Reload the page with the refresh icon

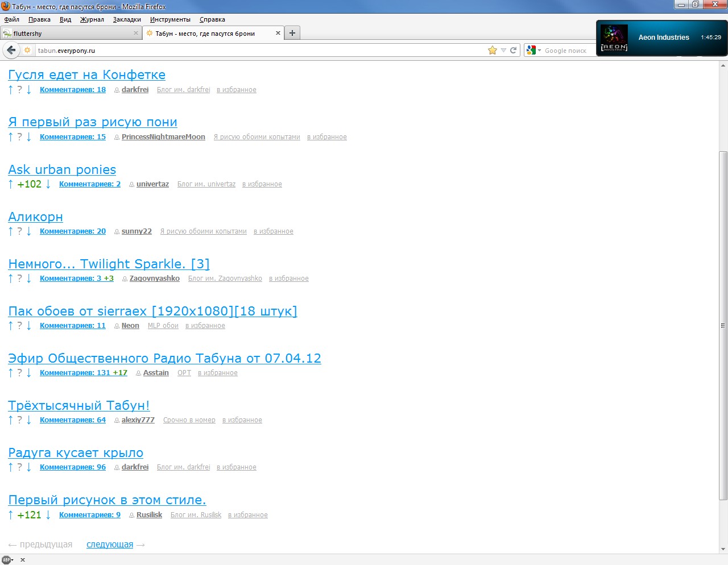click(x=513, y=50)
